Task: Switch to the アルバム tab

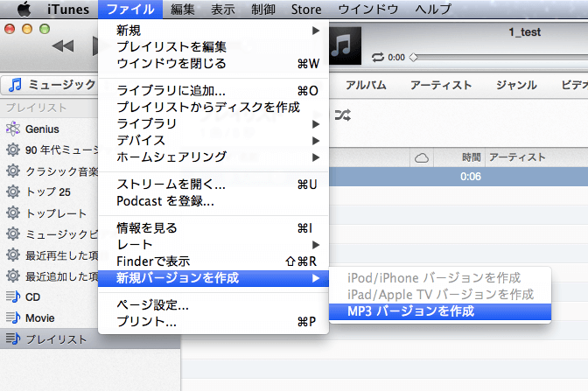Action: tap(366, 85)
